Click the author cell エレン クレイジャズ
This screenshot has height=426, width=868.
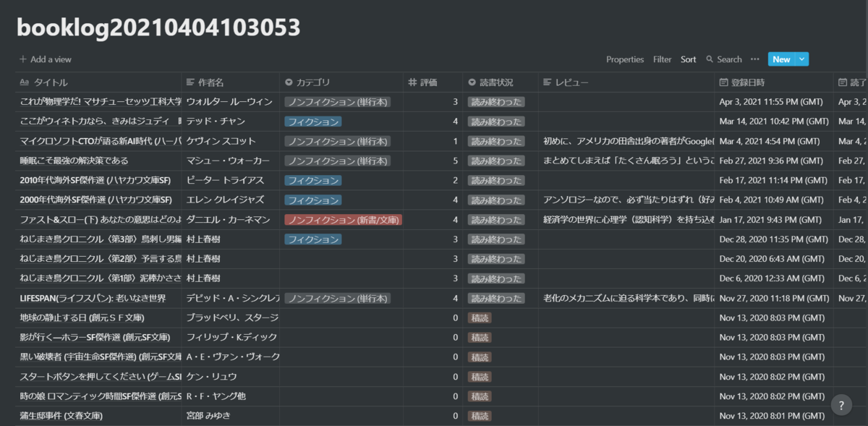(231, 200)
